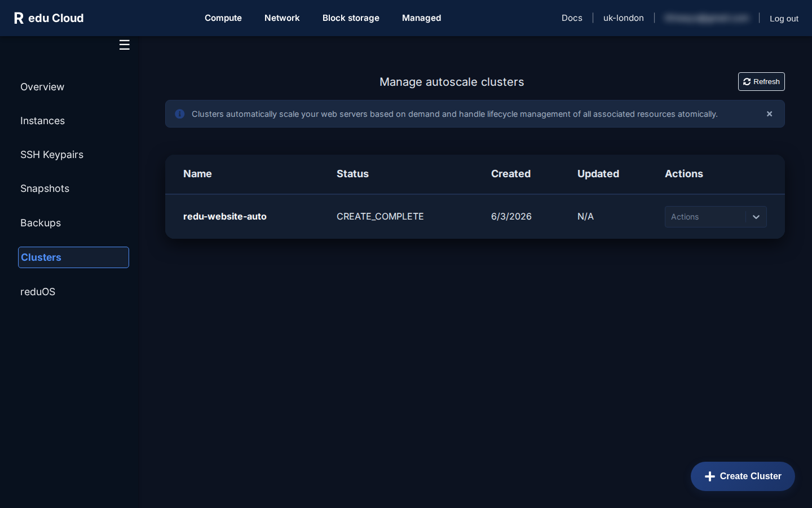Refresh the autoscale clusters list
The height and width of the screenshot is (508, 812).
[761, 82]
